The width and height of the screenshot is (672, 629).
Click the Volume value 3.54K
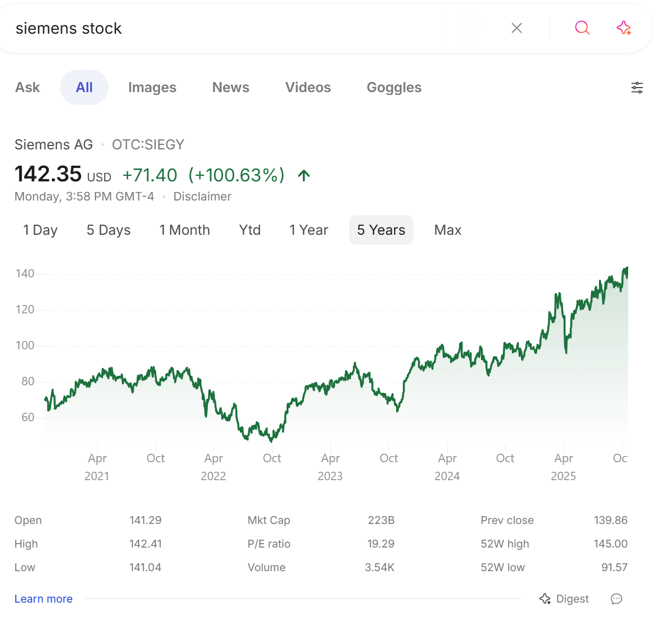click(379, 567)
